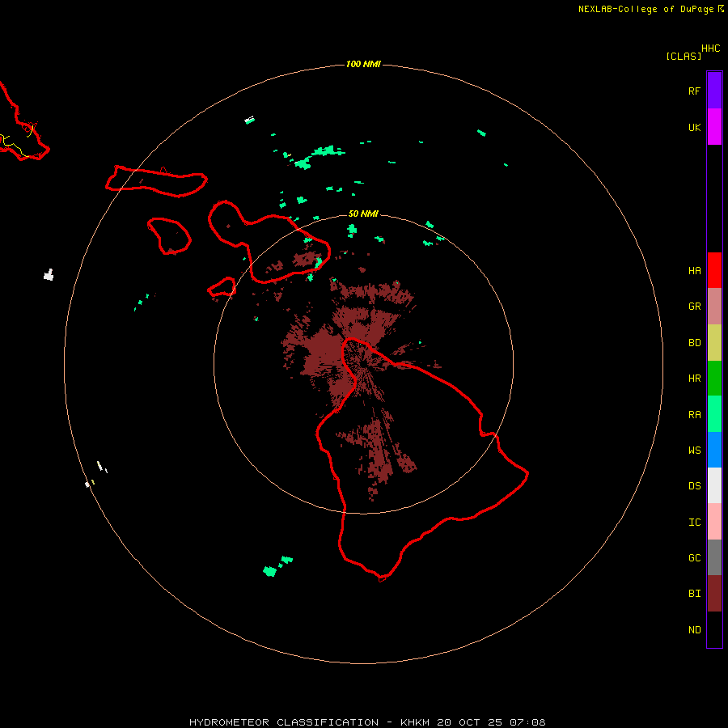
Task: Click the 20 OCT 25 date
Action: pyautogui.click(x=470, y=722)
